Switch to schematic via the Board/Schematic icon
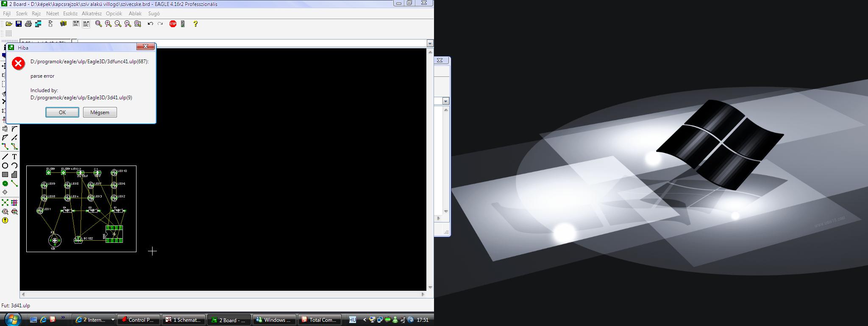The height and width of the screenshot is (326, 868). click(50, 24)
